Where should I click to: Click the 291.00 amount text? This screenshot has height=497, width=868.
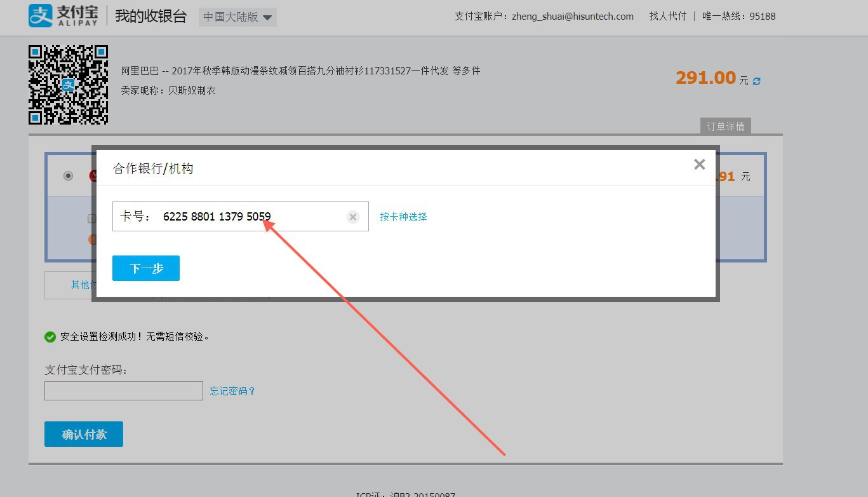click(705, 78)
